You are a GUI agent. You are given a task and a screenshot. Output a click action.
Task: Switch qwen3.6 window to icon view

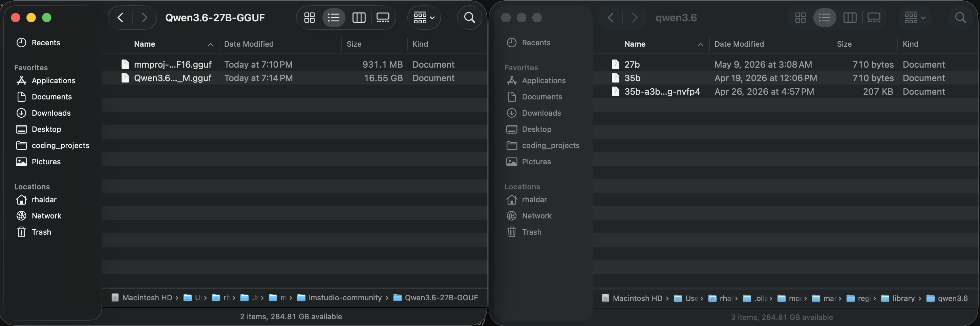(801, 18)
